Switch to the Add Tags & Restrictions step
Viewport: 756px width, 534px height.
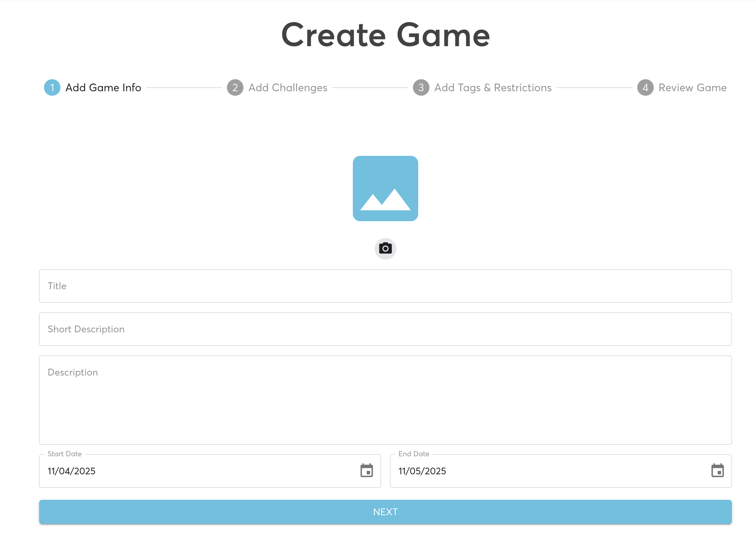tap(492, 87)
